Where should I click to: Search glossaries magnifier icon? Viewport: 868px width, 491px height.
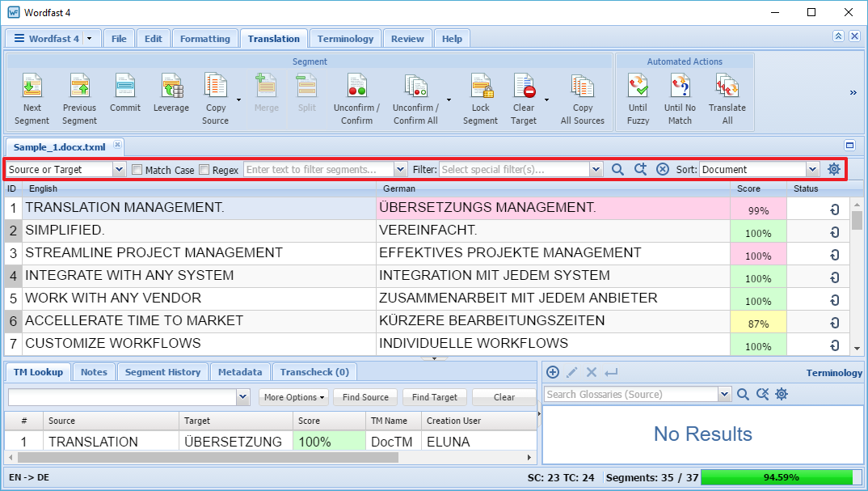coord(743,395)
